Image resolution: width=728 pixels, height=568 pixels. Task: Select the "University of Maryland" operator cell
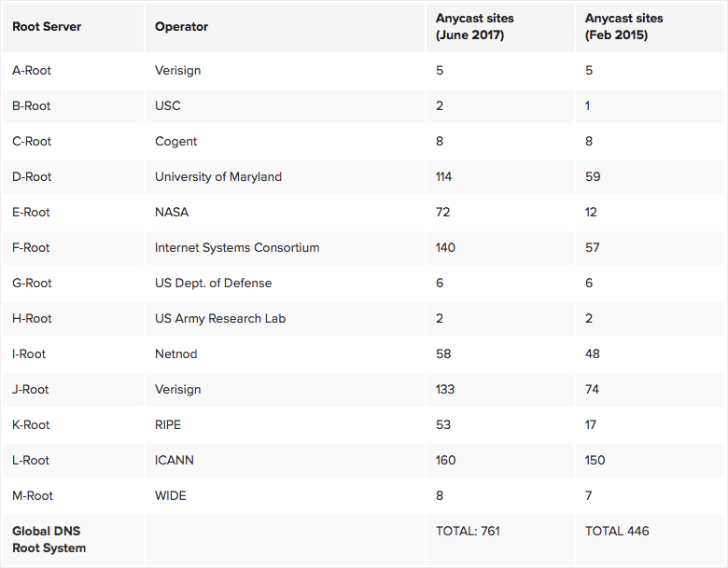218,176
